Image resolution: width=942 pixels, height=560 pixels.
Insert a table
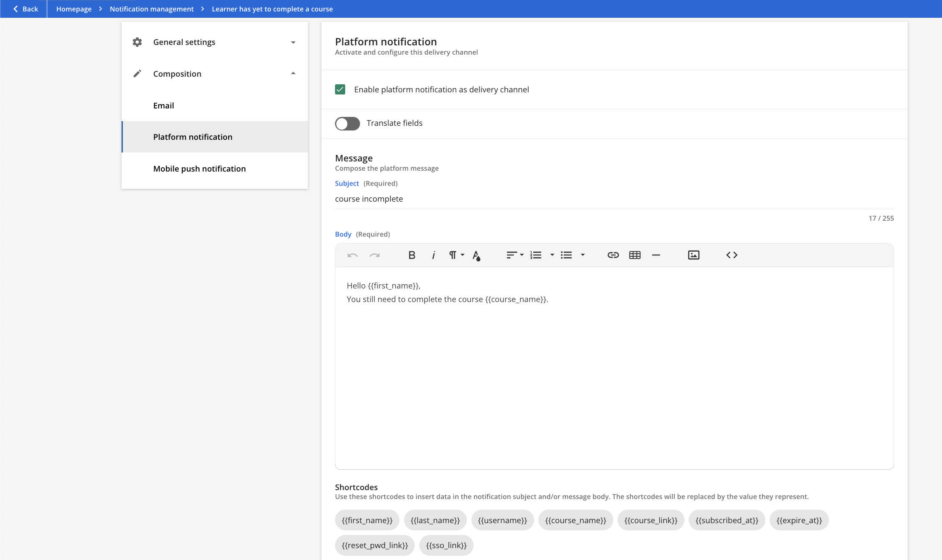634,255
